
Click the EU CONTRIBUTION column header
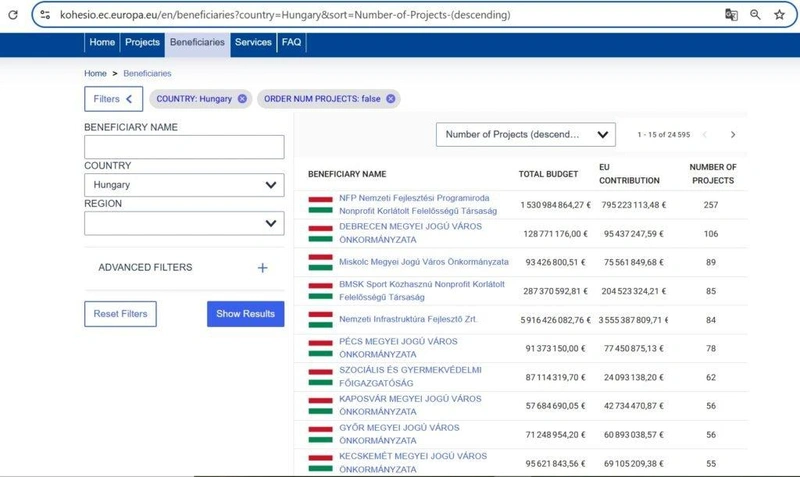click(629, 173)
